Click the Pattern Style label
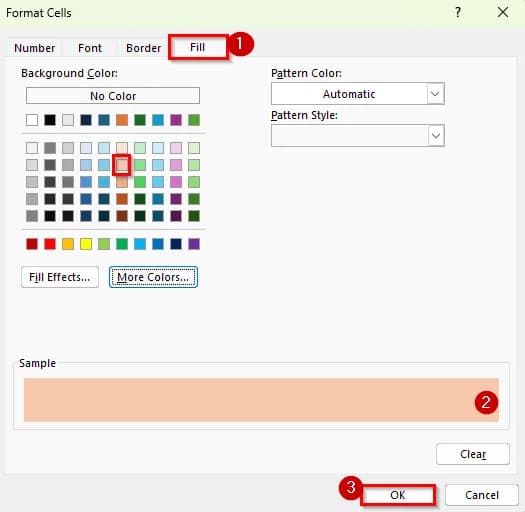The width and height of the screenshot is (525, 512). click(304, 115)
